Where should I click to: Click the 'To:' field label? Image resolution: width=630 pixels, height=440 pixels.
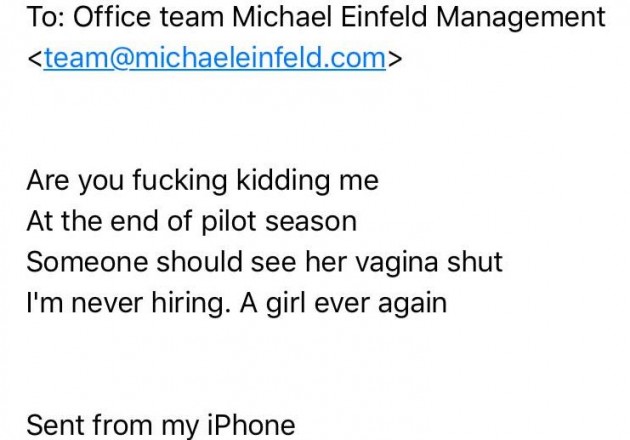(46, 17)
